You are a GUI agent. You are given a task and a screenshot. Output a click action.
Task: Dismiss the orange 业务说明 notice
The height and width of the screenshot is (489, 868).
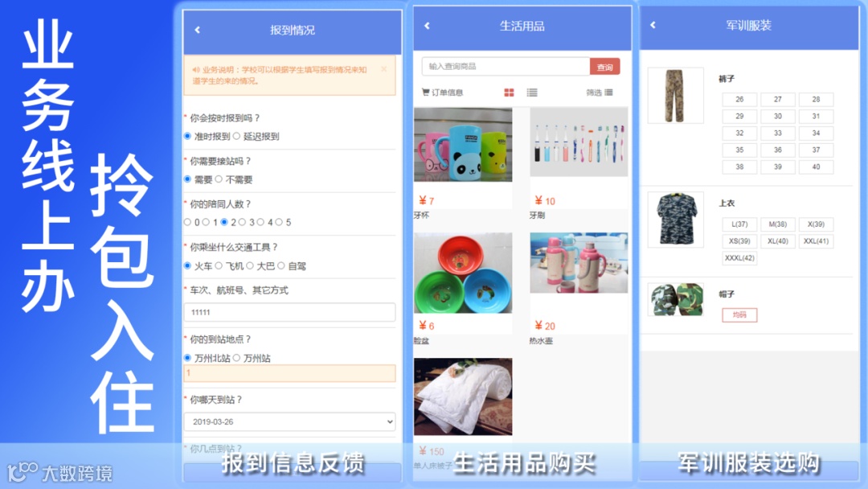[x=383, y=69]
